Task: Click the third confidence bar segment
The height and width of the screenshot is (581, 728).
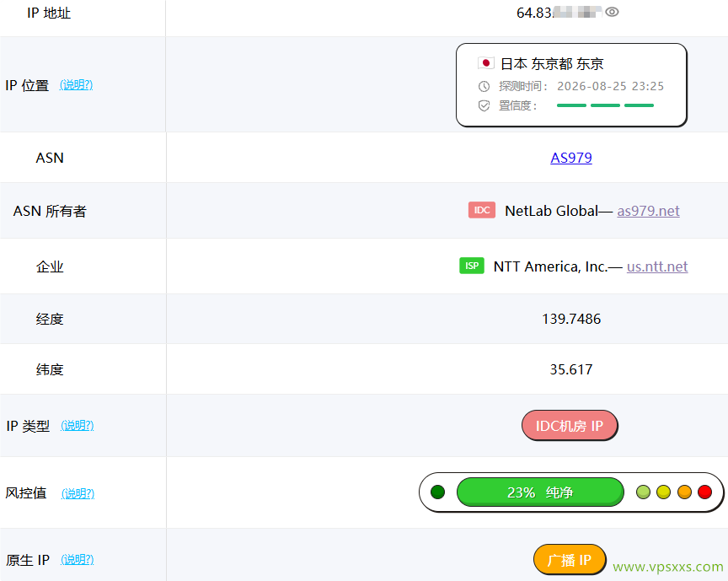Action: point(639,105)
